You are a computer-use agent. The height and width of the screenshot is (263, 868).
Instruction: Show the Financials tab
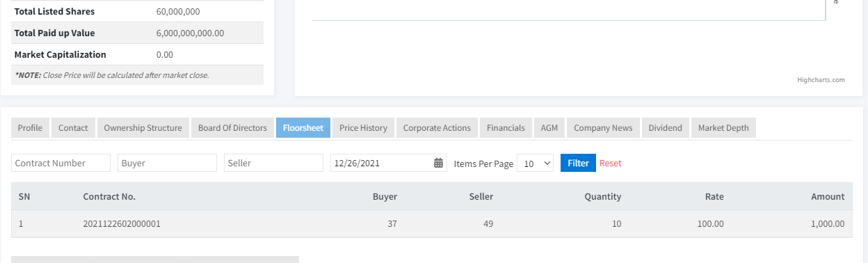point(506,128)
